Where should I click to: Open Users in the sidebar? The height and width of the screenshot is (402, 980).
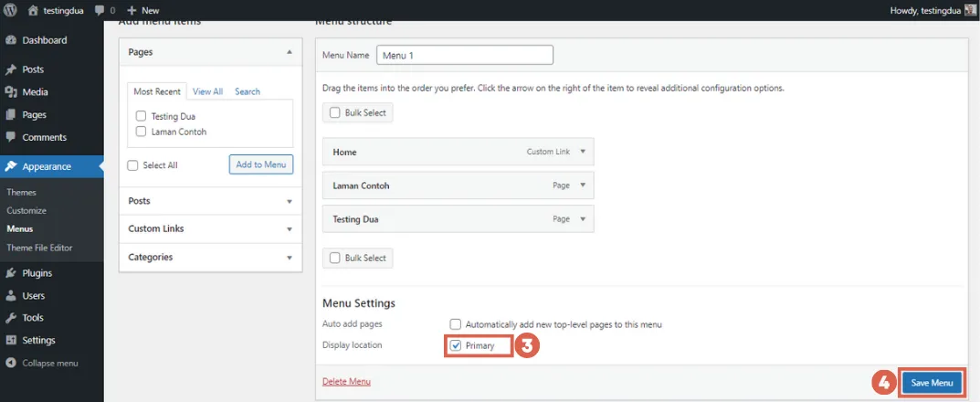(x=34, y=295)
